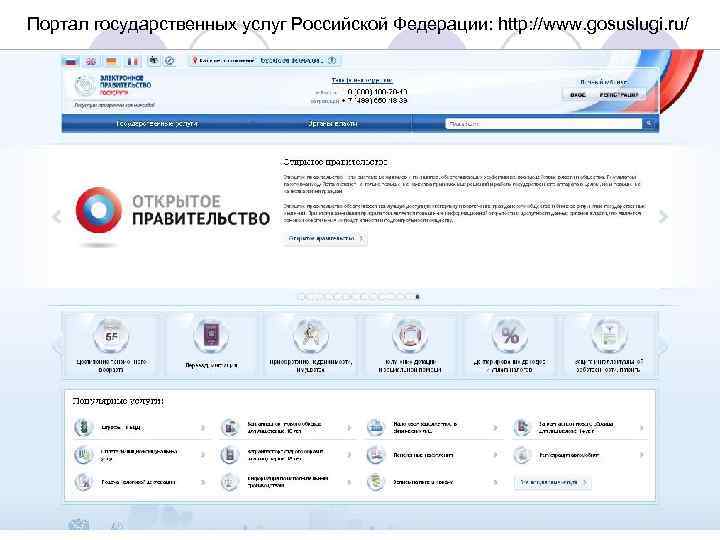Open the arrow next to Запись на приём к врачу
The image size is (720, 540).
495,482
